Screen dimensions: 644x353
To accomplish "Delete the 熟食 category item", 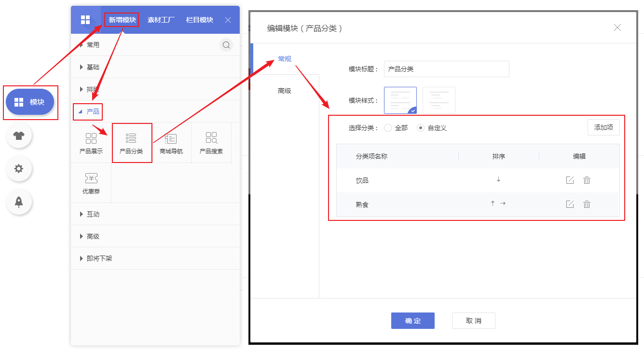I will [x=587, y=204].
